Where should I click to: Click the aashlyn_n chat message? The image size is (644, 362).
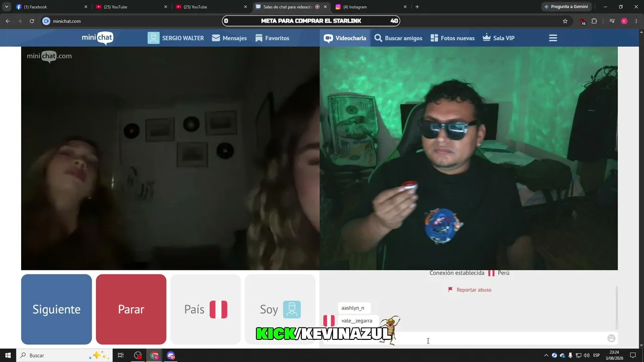coord(354,308)
